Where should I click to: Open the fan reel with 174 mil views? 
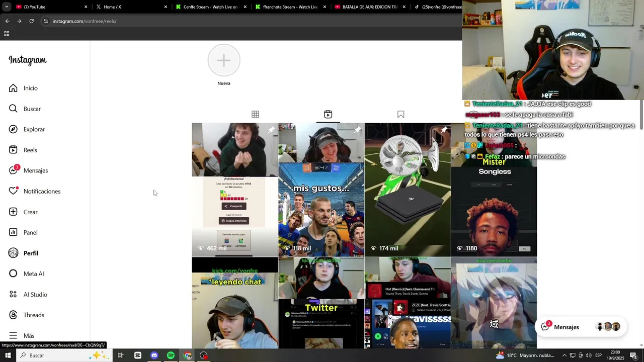tap(408, 190)
